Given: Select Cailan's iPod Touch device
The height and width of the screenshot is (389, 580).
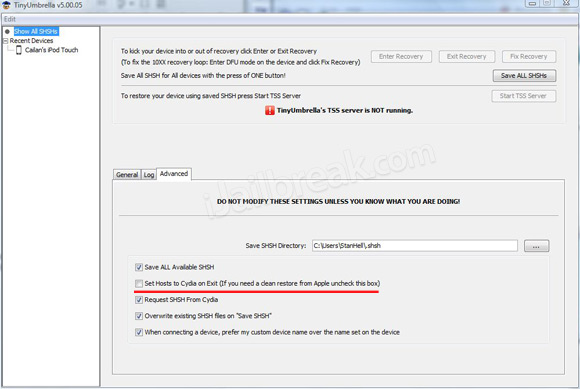Looking at the screenshot, I should point(51,50).
